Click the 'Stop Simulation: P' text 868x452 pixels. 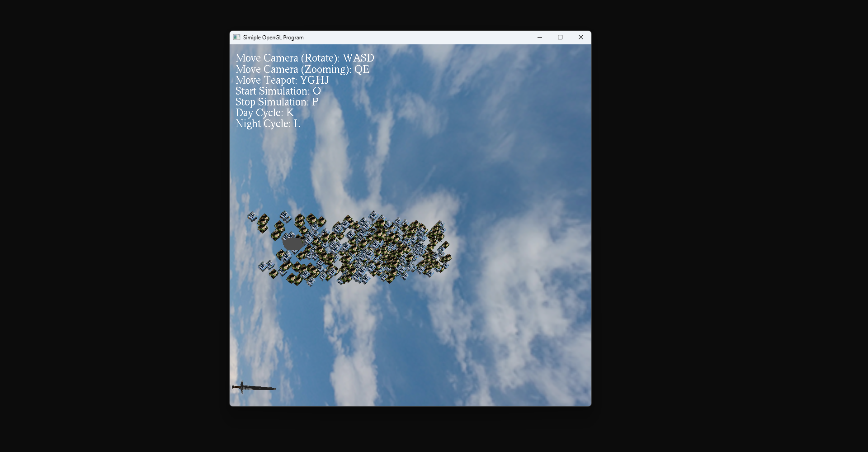tap(277, 102)
